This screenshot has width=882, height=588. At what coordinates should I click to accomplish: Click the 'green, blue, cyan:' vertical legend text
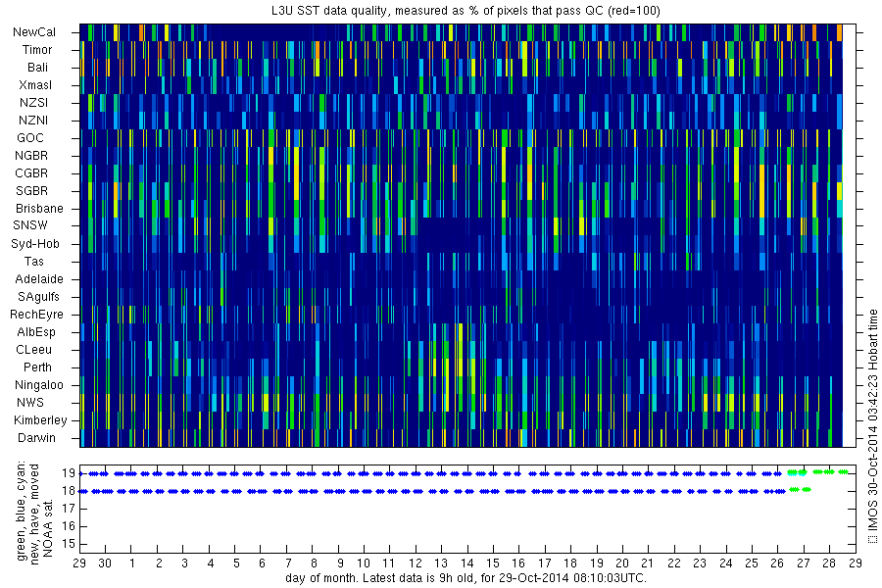[x=22, y=511]
